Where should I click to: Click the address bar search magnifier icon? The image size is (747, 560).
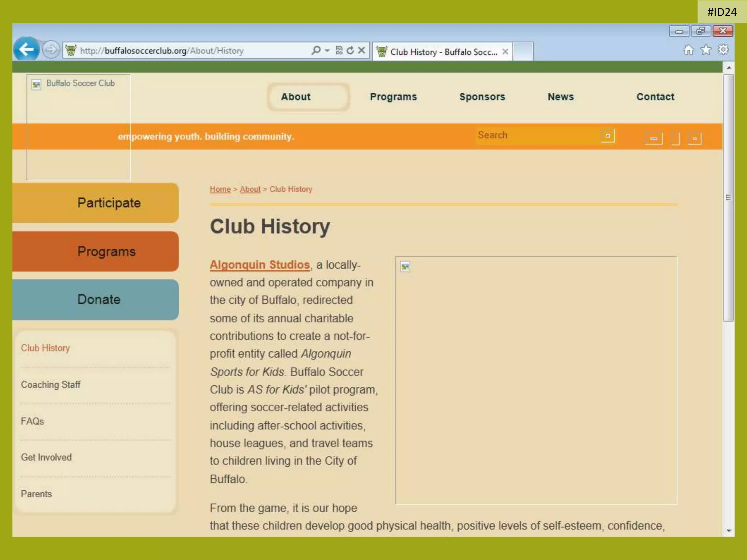point(316,50)
